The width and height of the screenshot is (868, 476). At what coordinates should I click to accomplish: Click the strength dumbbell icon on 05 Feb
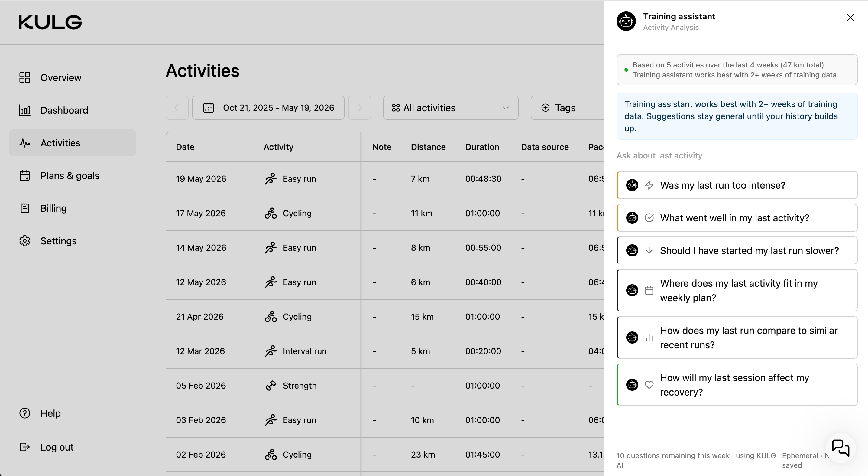click(270, 386)
